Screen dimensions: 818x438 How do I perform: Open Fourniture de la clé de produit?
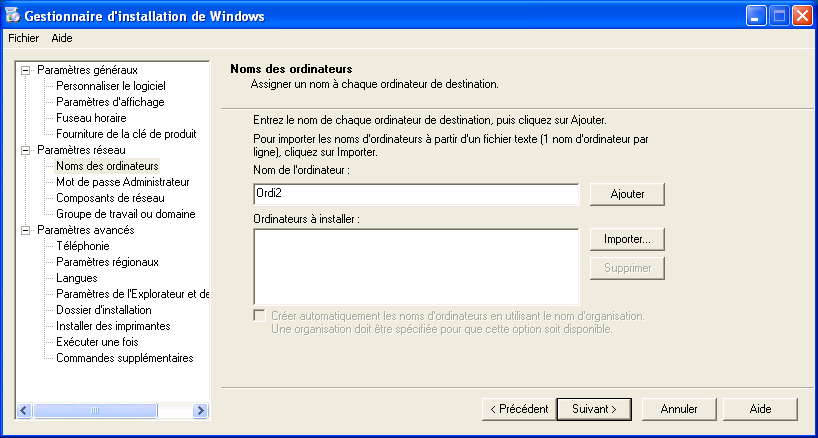(126, 134)
